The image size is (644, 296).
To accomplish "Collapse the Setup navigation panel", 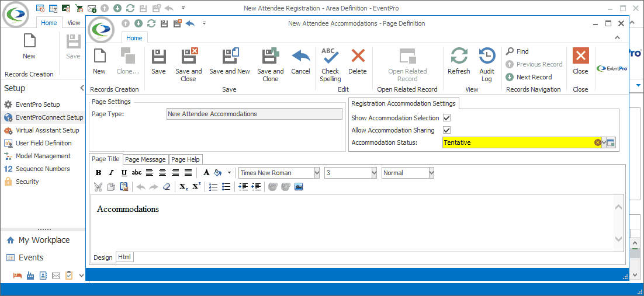I will pyautogui.click(x=81, y=88).
